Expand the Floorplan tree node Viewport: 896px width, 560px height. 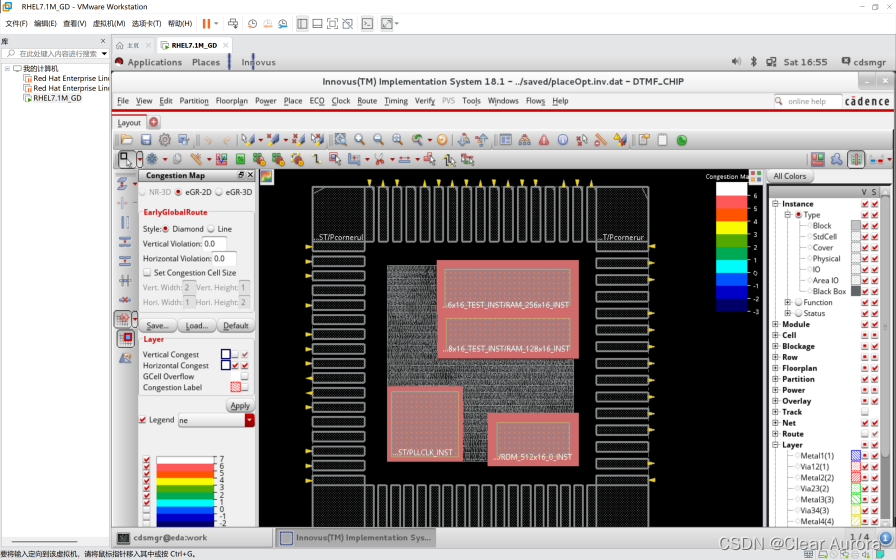click(775, 368)
